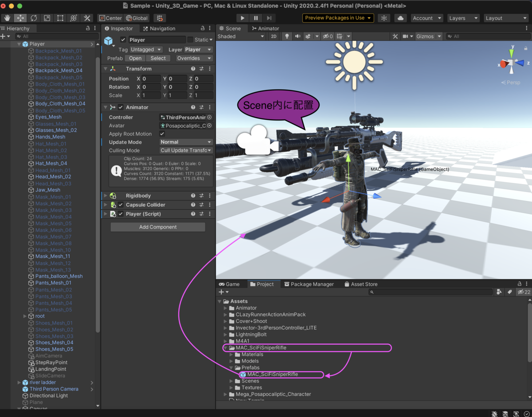The width and height of the screenshot is (532, 417).
Task: Toggle 2D view mode in the Scene
Action: 274,36
